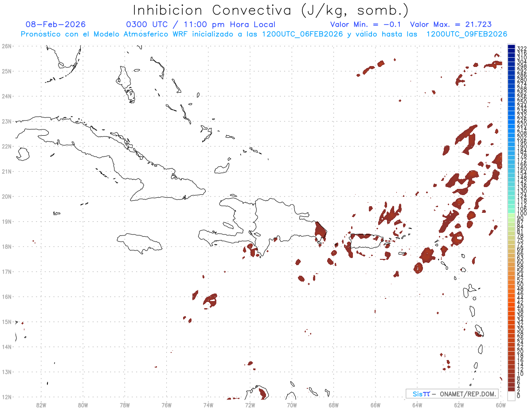The image size is (532, 411).
Task: Click the title "Inhibicion Convectiva (J/kg, somb.)"
Action: [x=270, y=11]
